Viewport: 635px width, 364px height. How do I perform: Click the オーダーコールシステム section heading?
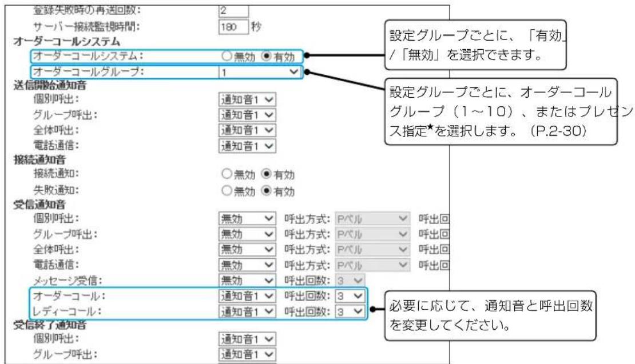point(67,42)
